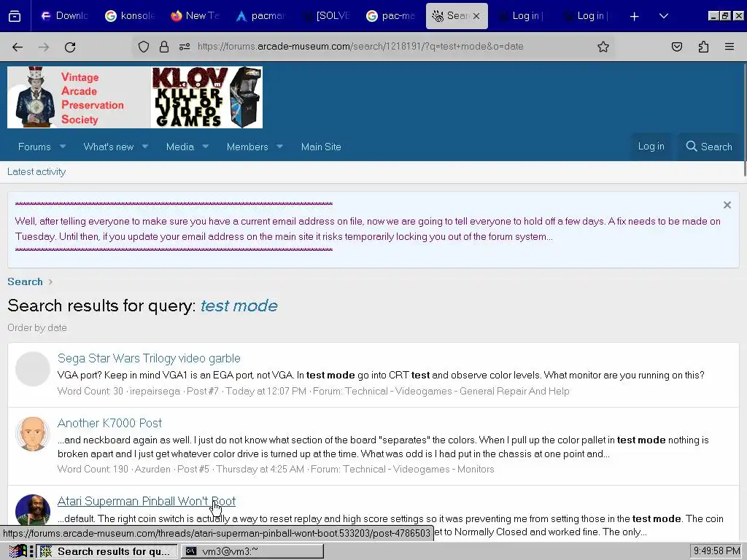The width and height of the screenshot is (747, 560).
Task: Switch to the [SOLVED] tab
Action: click(x=326, y=16)
